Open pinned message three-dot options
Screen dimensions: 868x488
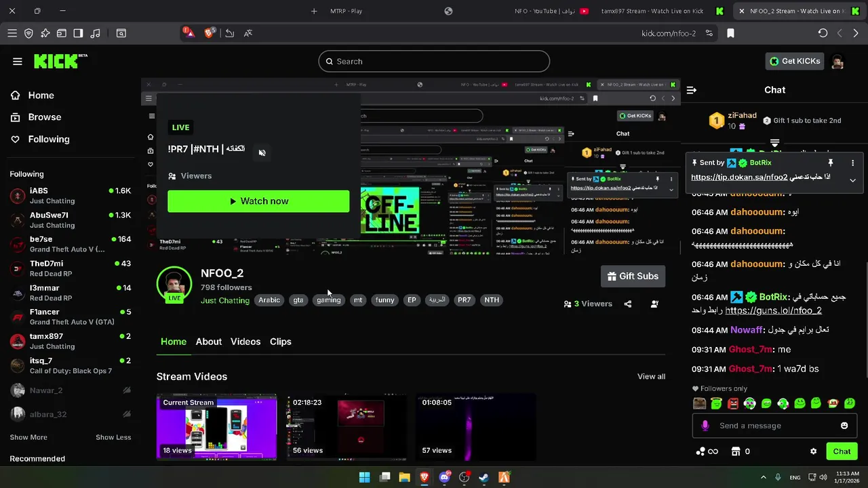coord(852,163)
